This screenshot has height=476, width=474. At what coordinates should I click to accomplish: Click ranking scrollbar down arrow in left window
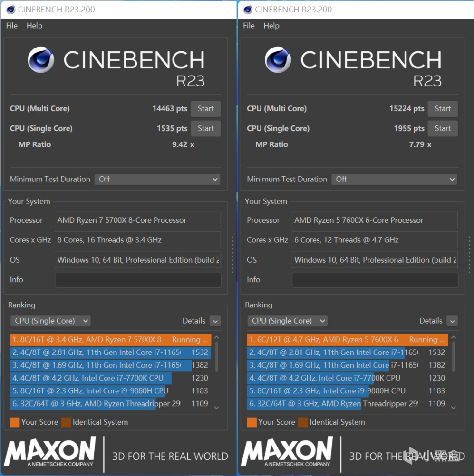[217, 408]
